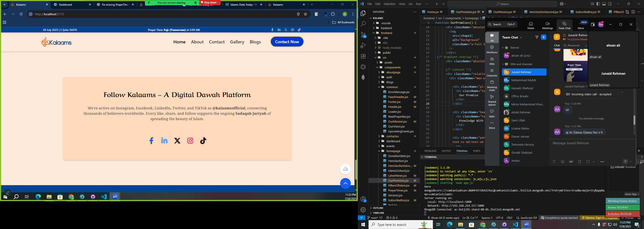Open the PROBLEMS panel tab

coord(430,151)
